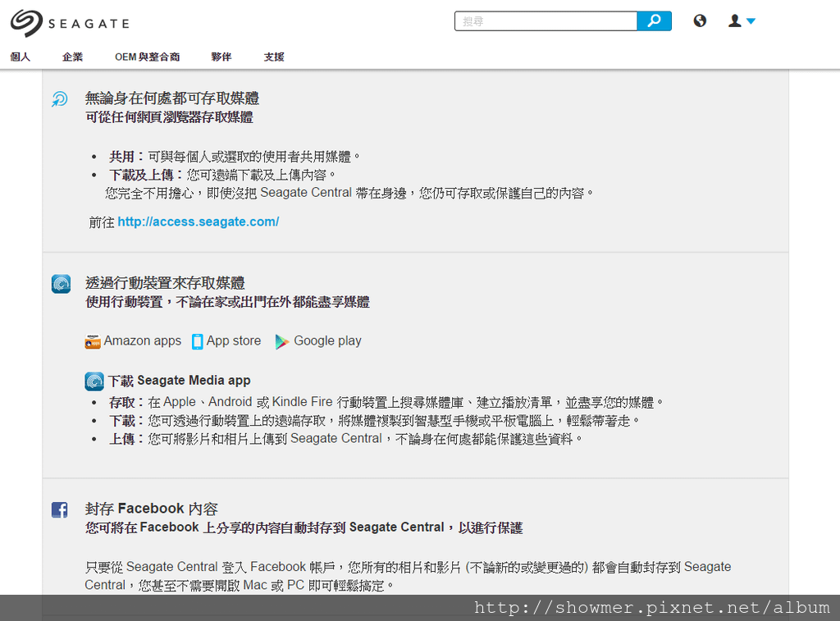This screenshot has height=621, width=840.
Task: Open the 夥伴 menu
Action: 221,57
